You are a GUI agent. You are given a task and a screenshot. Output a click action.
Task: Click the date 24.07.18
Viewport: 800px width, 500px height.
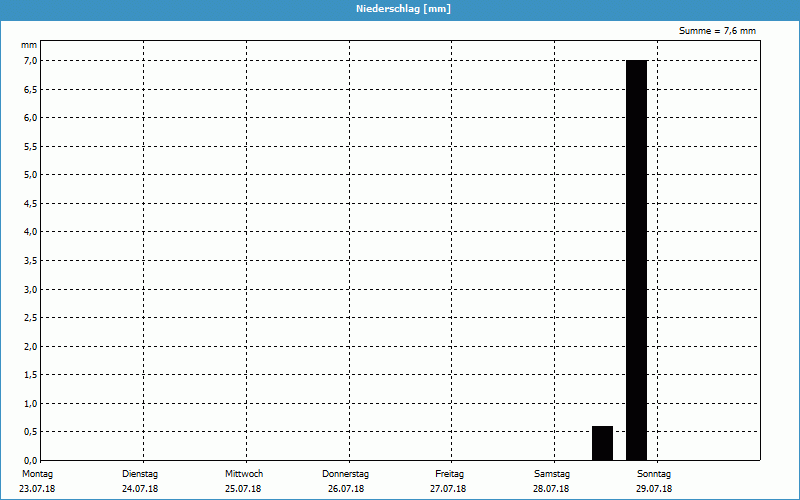tap(140, 489)
